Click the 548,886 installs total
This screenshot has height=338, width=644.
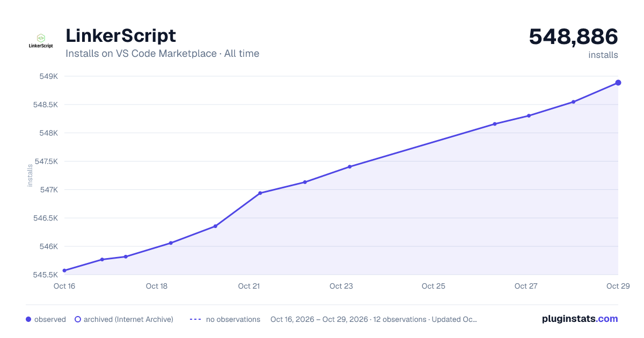574,36
